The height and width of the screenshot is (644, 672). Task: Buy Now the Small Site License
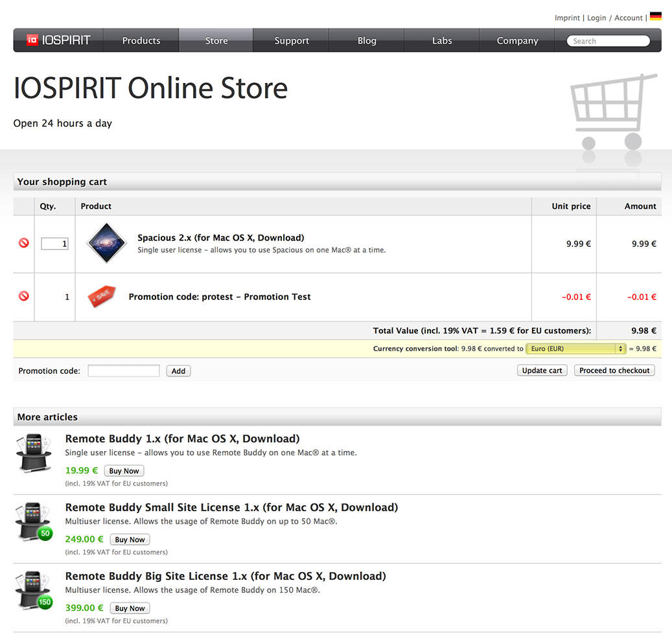pyautogui.click(x=130, y=539)
